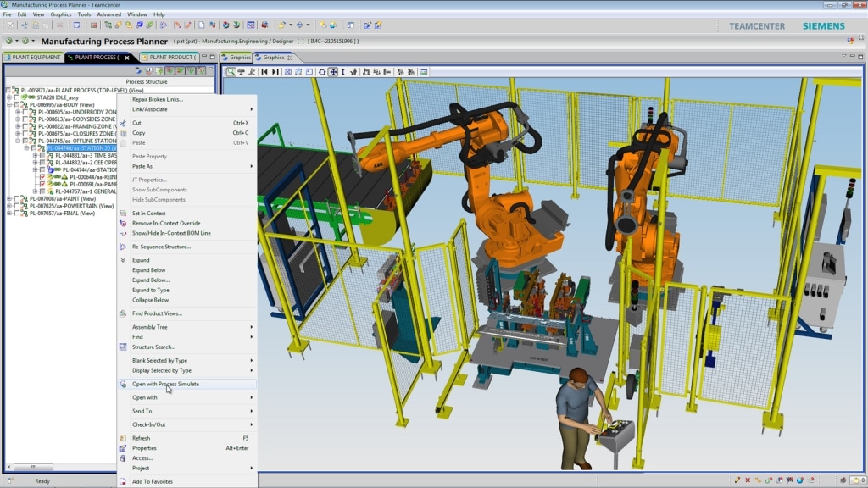Select the vertical double-arrow tool in Graphics toolbar
The height and width of the screenshot is (488, 868).
(x=343, y=72)
